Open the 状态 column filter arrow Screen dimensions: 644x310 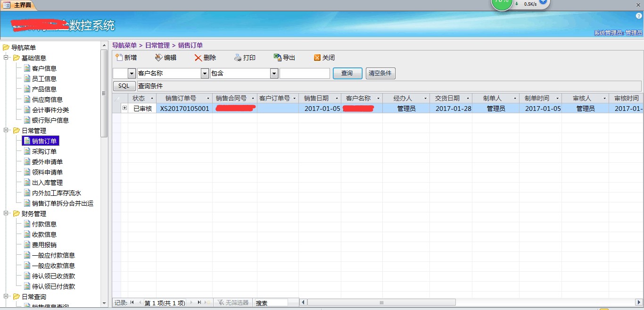[x=152, y=98]
